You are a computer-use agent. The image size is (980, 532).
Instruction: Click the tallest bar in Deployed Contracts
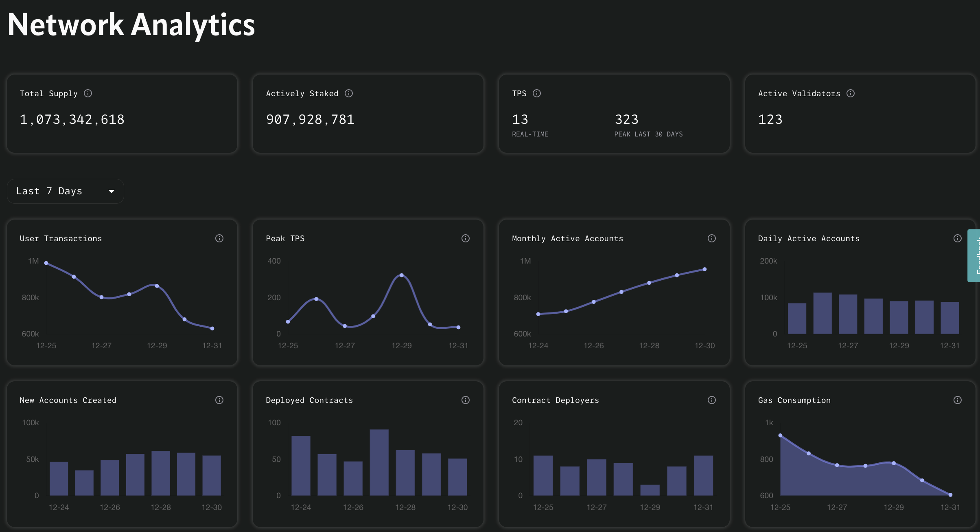(379, 462)
